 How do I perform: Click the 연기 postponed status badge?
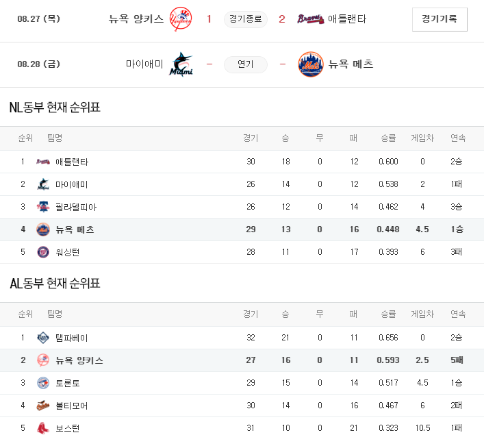pos(245,64)
